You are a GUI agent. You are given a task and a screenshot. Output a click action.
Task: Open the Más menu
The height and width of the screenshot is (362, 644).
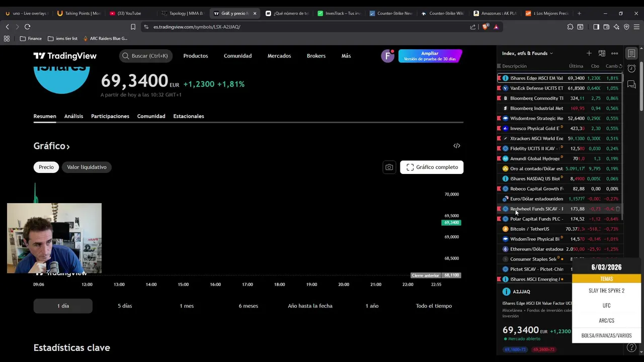pyautogui.click(x=346, y=56)
